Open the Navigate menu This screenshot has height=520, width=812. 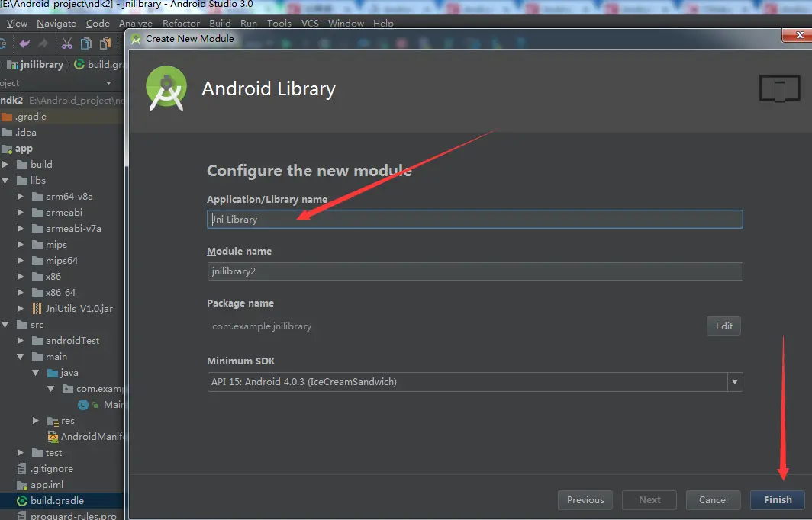[x=56, y=24]
